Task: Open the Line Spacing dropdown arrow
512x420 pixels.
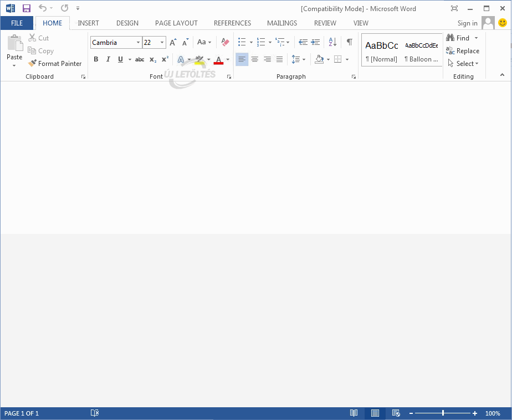Action: click(304, 59)
